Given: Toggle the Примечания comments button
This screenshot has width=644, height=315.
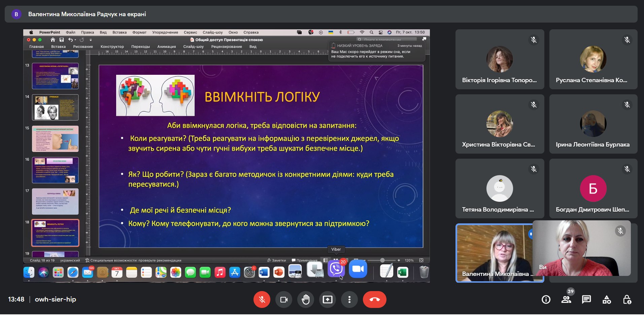Looking at the screenshot, I should 305,260.
